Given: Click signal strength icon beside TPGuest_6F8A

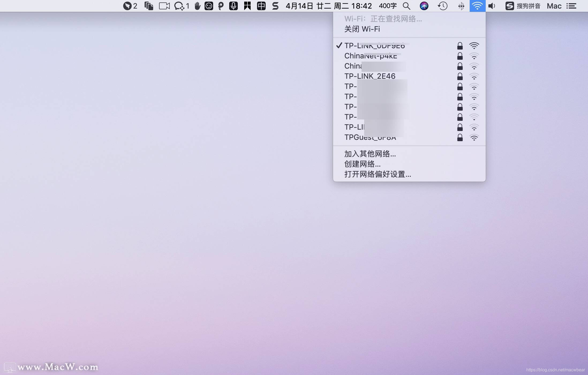Looking at the screenshot, I should click(474, 137).
